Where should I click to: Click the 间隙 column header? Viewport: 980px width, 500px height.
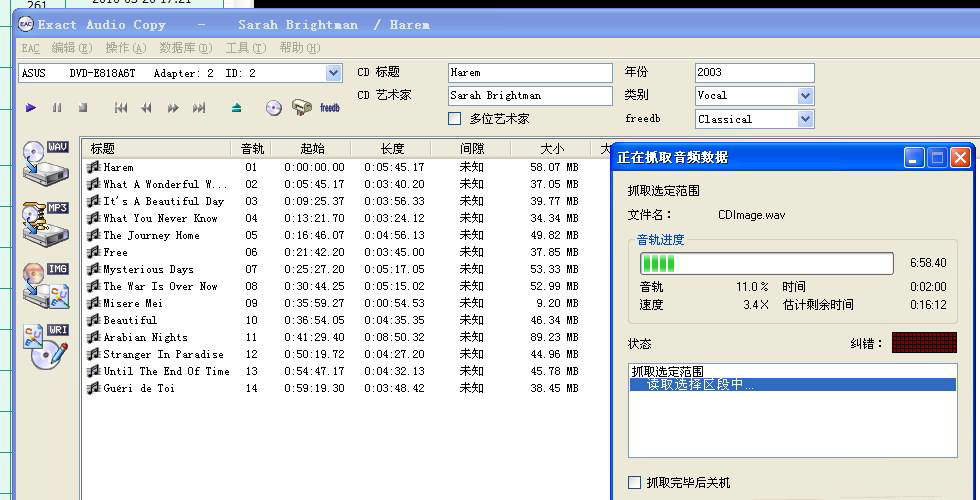click(472, 149)
